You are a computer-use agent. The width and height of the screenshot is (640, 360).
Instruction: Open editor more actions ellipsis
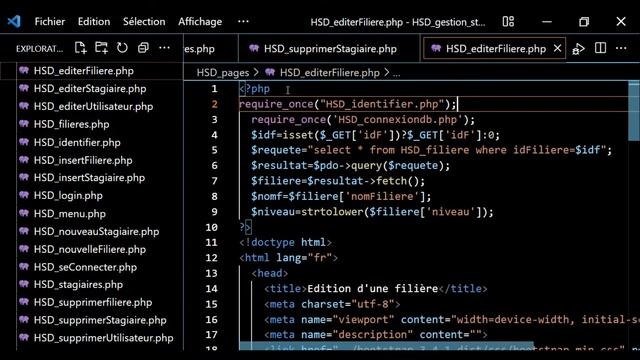[621, 48]
